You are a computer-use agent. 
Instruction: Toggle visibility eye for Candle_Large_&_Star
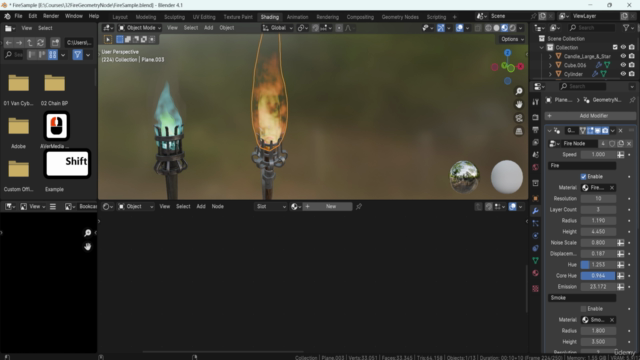coord(623,56)
